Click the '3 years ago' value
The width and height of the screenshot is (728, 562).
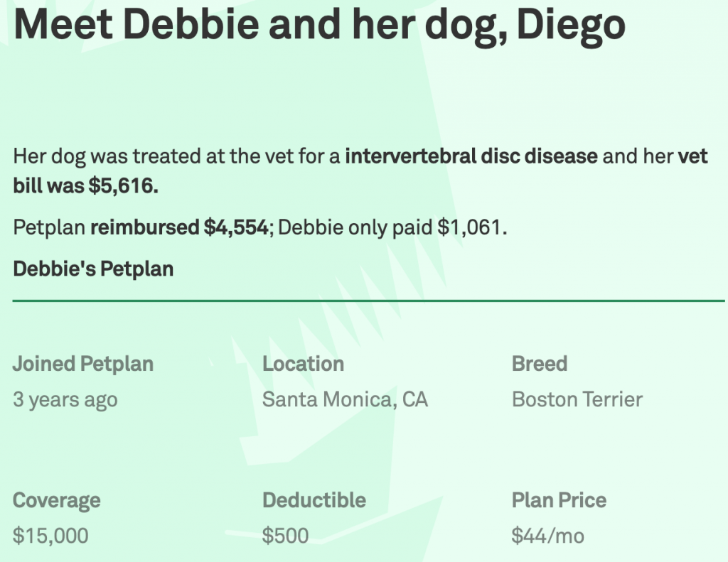[65, 399]
